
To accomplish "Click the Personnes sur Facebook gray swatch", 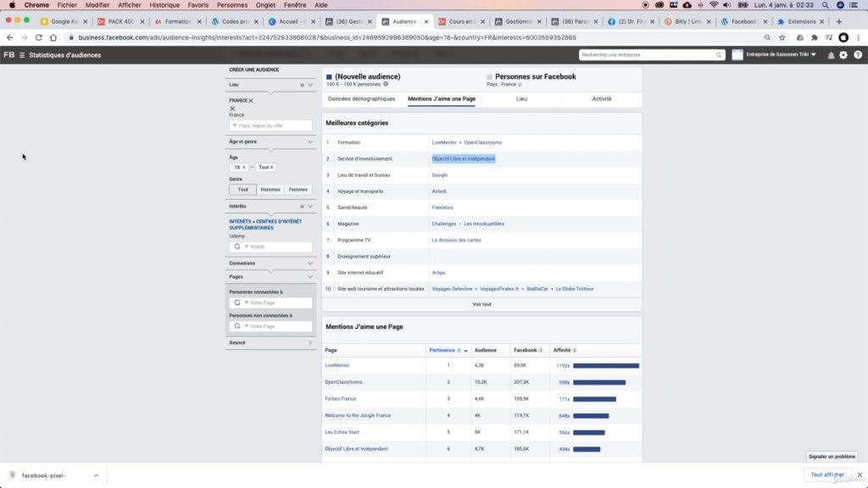I will 489,77.
